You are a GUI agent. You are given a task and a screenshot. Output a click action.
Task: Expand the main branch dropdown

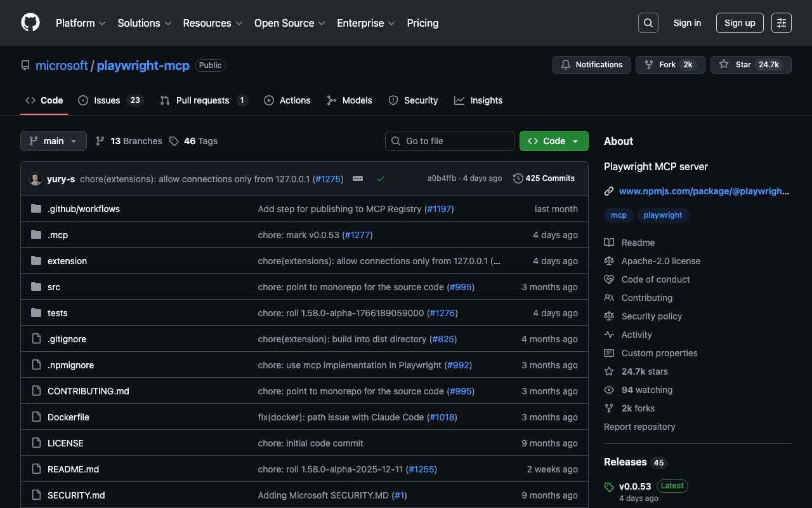[x=53, y=141]
